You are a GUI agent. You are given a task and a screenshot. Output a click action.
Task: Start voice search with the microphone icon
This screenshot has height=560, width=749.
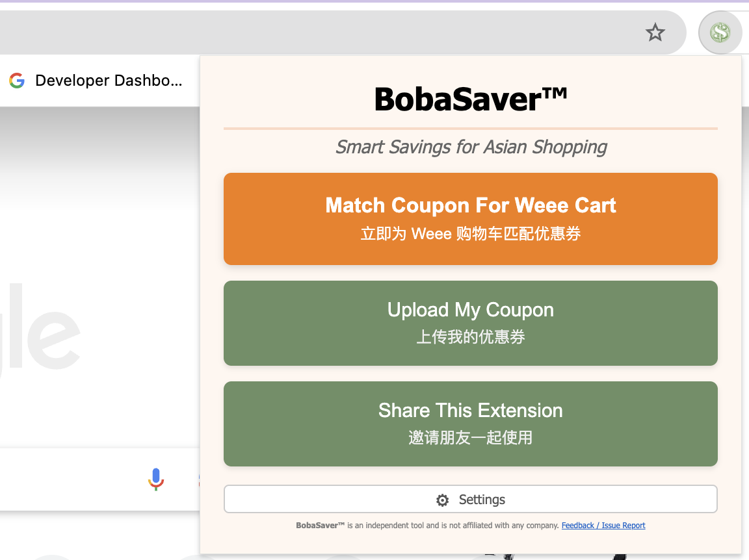[x=156, y=479]
